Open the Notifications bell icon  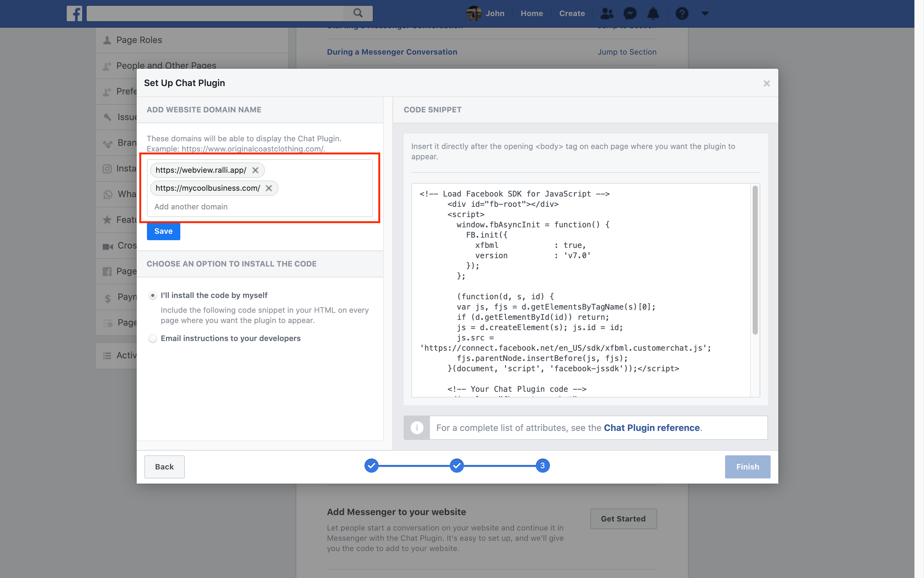pos(653,13)
